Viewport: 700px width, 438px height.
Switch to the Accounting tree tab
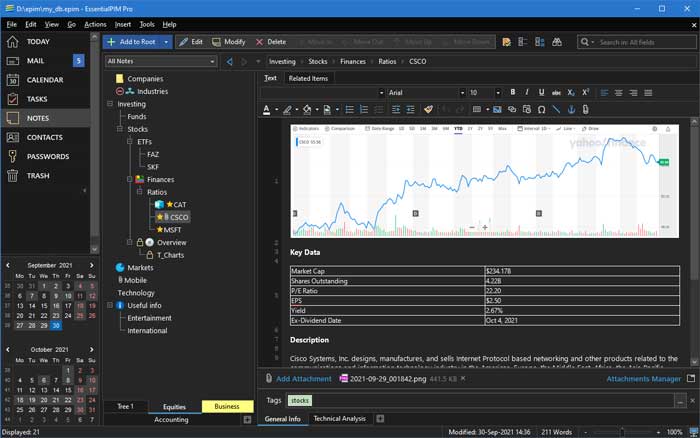click(x=171, y=420)
